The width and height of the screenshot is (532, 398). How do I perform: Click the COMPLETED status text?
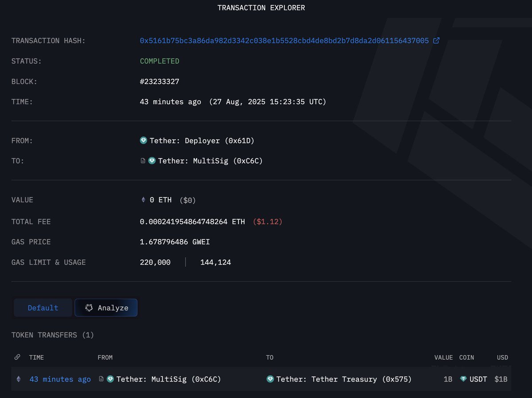click(x=160, y=61)
